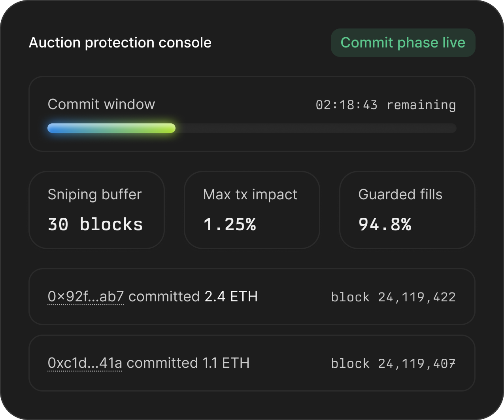Click the "30 blocks" value
Viewport: 504px width, 420px height.
click(x=95, y=224)
